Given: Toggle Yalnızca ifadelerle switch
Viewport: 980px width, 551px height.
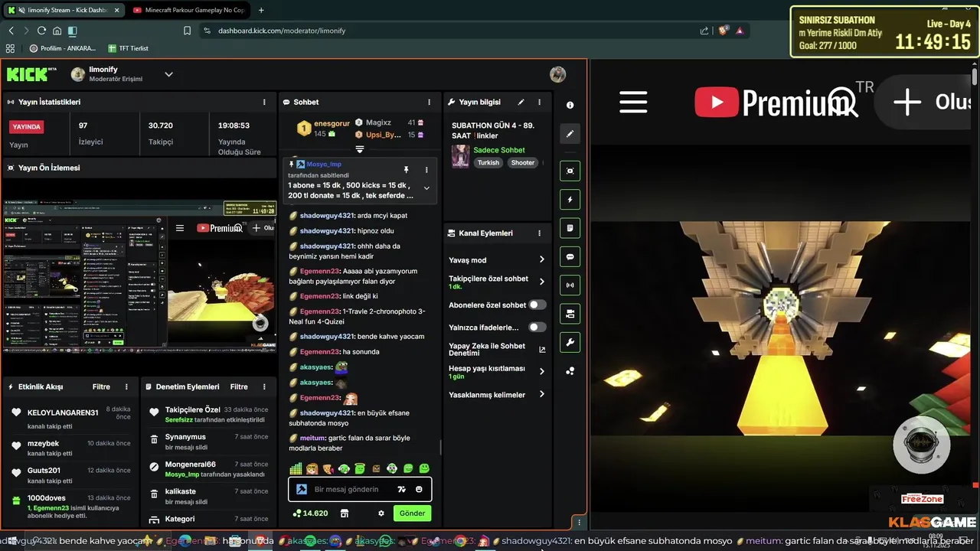Looking at the screenshot, I should 537,328.
